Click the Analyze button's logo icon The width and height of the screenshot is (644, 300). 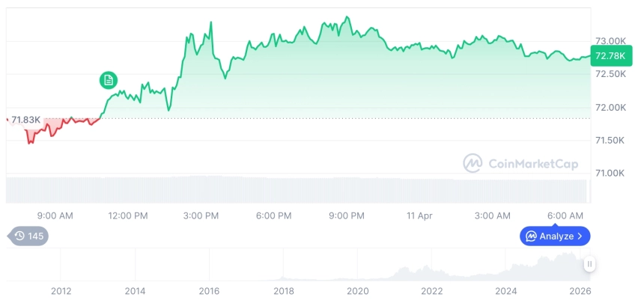531,236
